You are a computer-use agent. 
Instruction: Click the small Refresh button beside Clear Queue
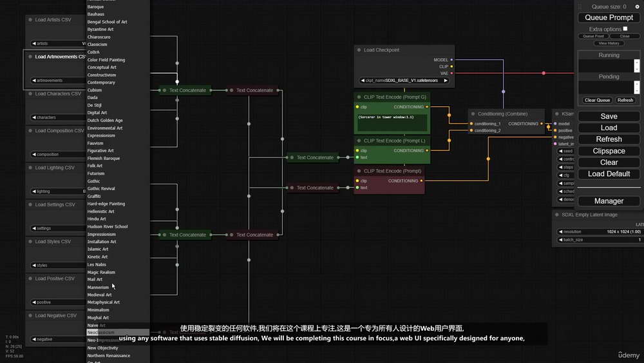coord(625,101)
